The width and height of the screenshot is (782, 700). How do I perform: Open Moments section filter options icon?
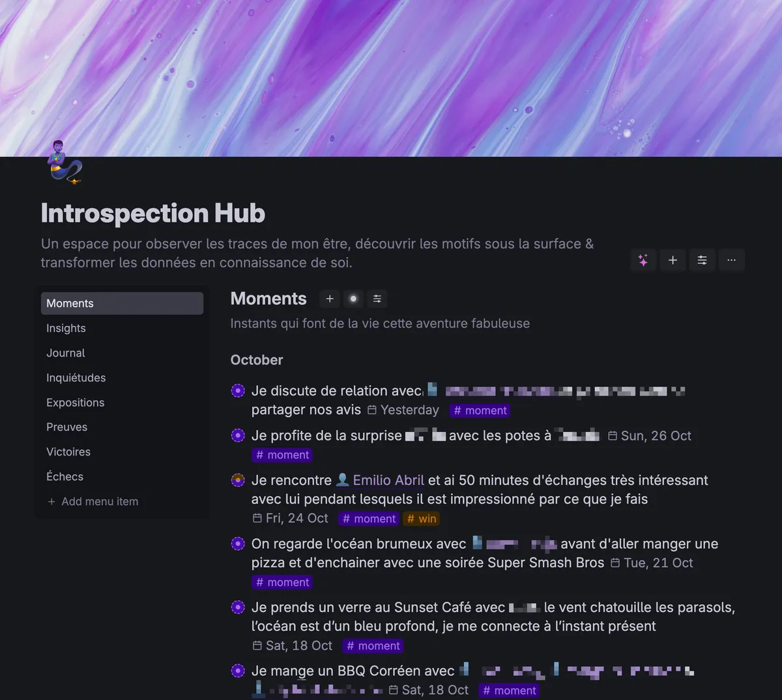pos(377,299)
